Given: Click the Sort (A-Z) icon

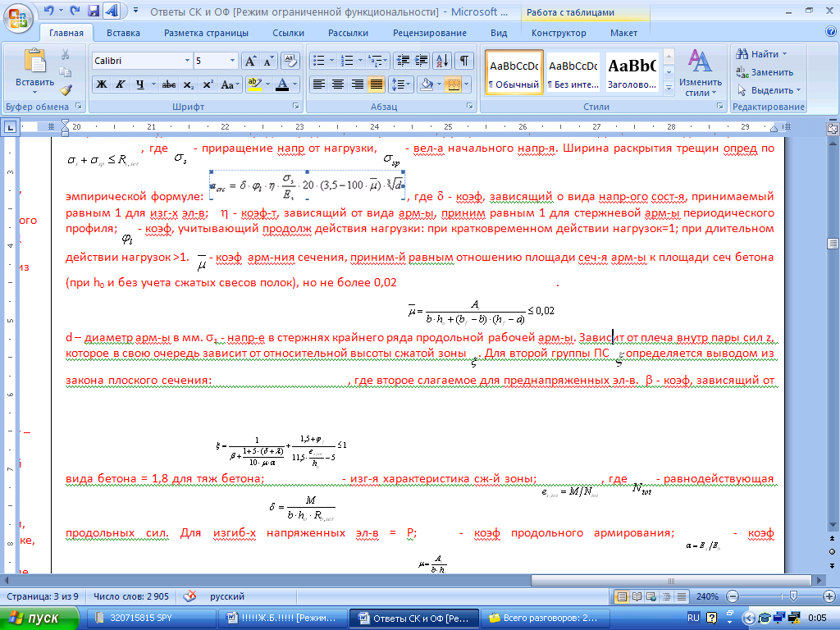Looking at the screenshot, I should [442, 61].
